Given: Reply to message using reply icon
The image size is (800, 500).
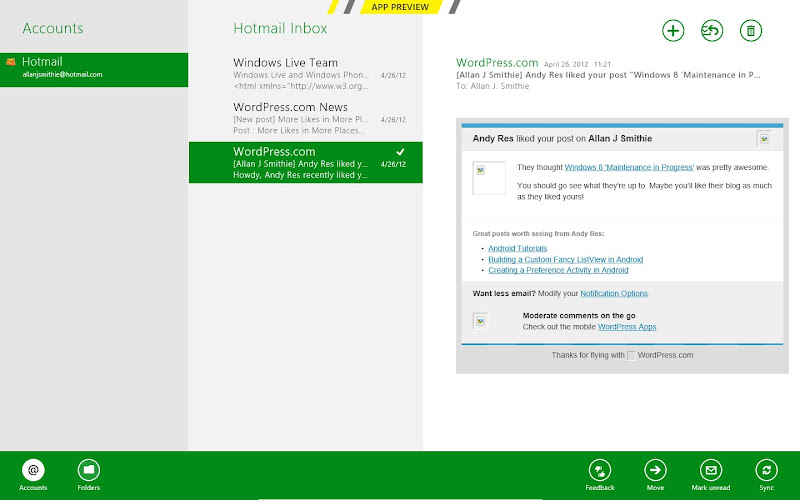Looking at the screenshot, I should point(712,31).
